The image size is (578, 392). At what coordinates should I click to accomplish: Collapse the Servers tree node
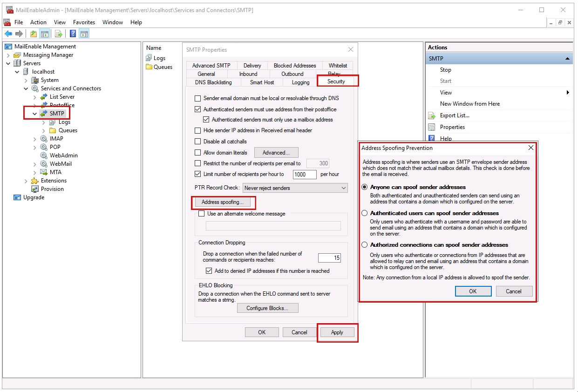8,63
